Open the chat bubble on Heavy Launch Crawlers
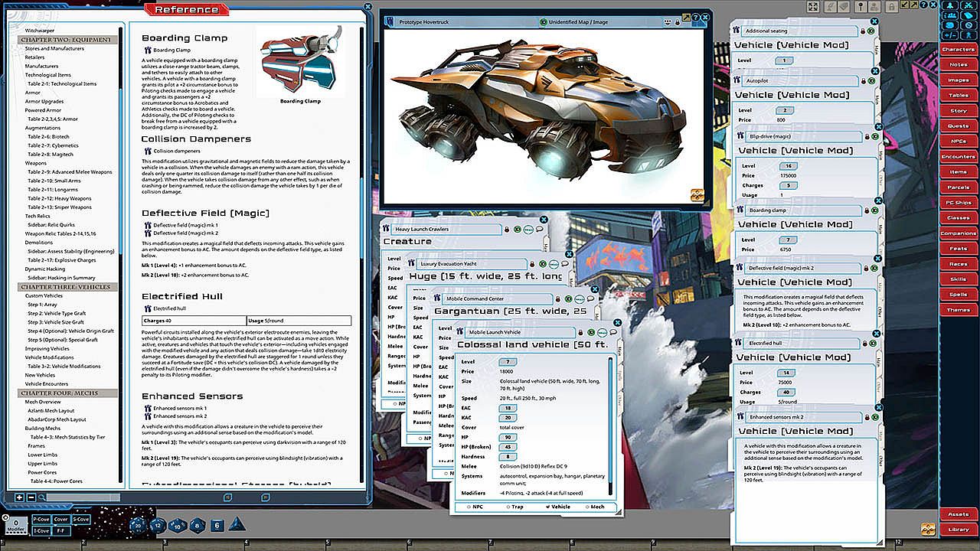This screenshot has height=551, width=980. [540, 229]
